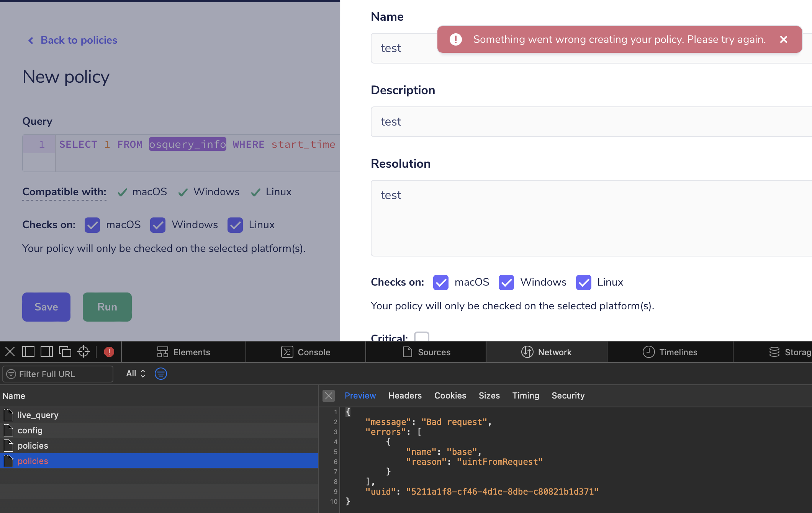Dismiss the policy error notification

click(x=784, y=39)
